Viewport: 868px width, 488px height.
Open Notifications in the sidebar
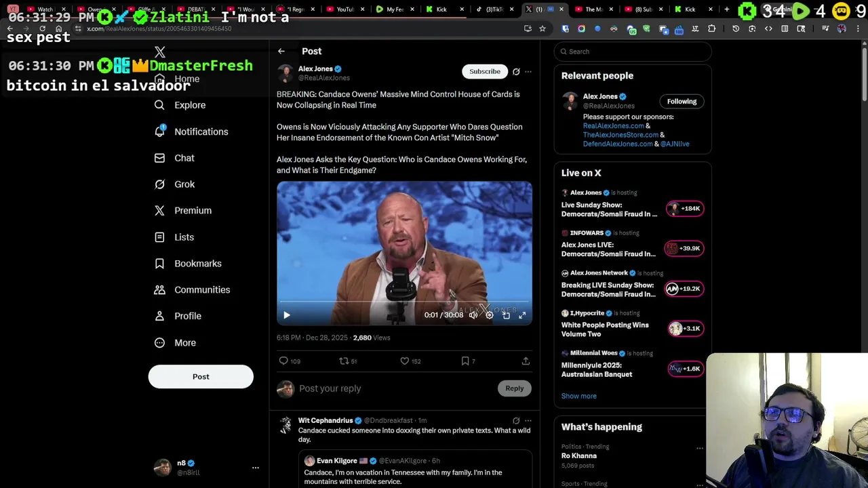tap(192, 131)
